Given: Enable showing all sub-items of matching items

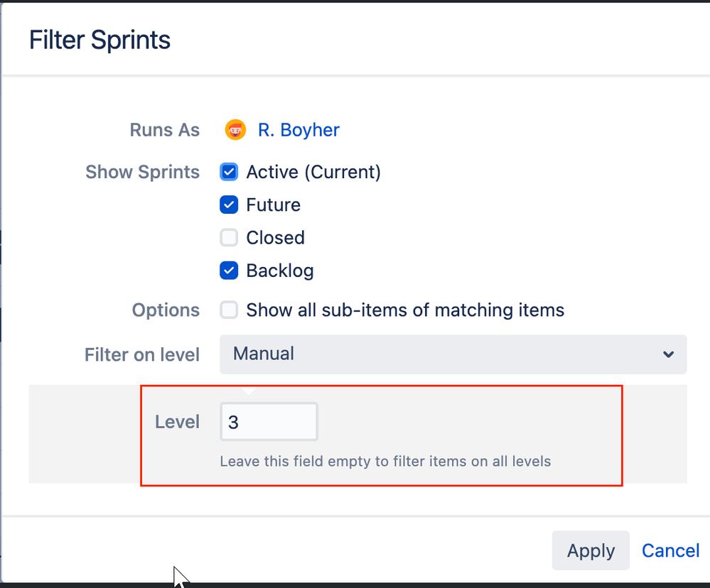Looking at the screenshot, I should tap(229, 310).
